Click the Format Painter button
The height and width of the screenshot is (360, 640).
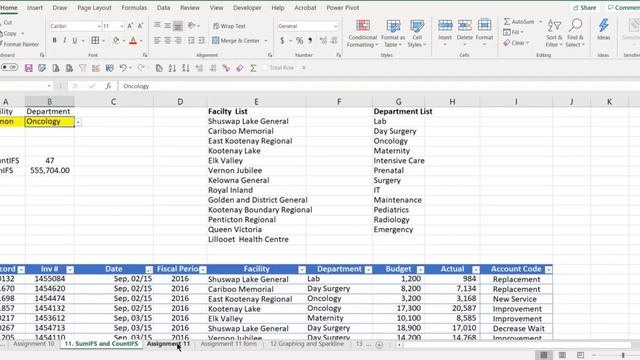point(20,44)
